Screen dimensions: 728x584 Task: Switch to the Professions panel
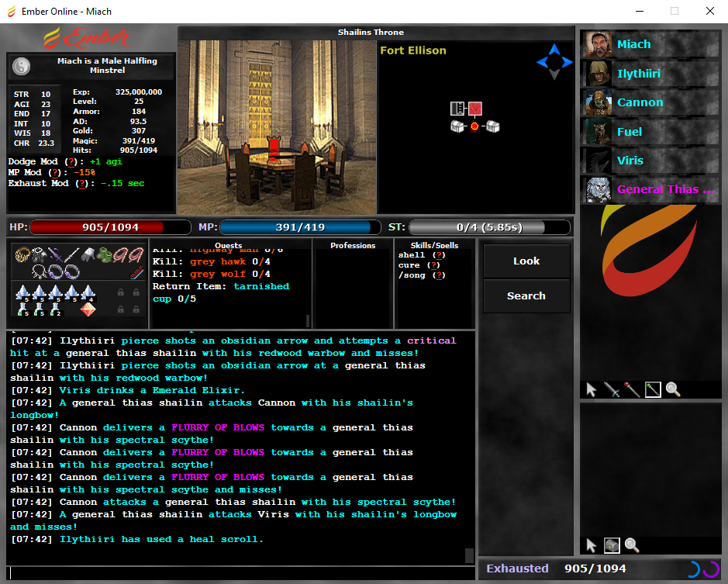pos(353,246)
